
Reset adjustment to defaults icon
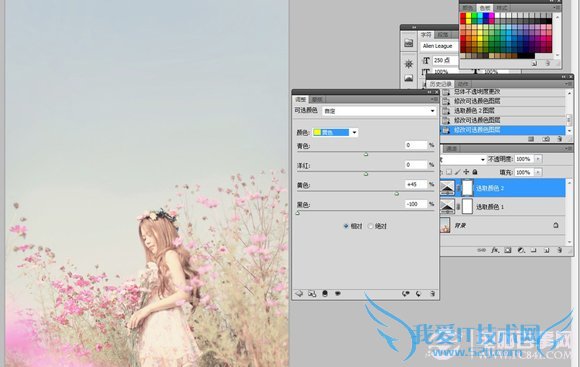[418, 294]
